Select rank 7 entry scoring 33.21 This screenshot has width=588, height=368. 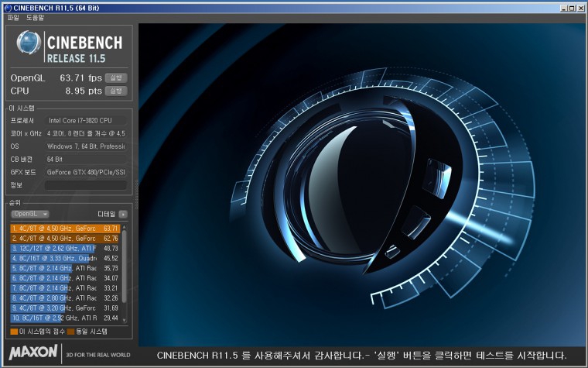coord(65,288)
